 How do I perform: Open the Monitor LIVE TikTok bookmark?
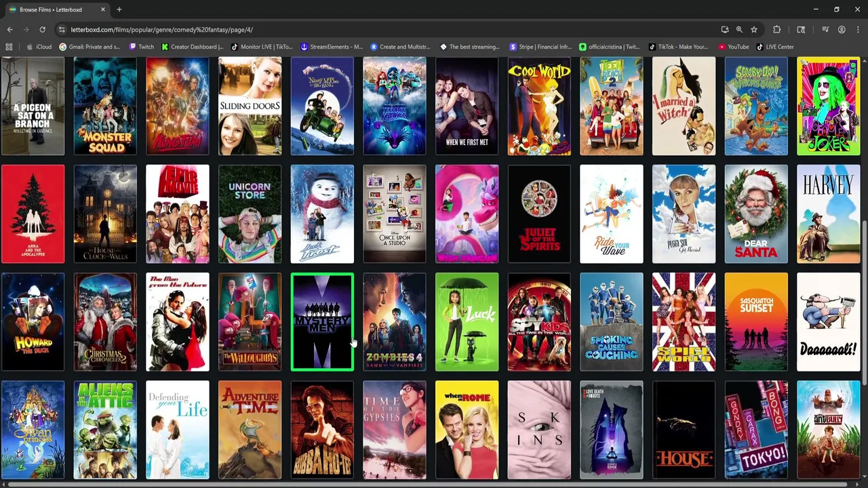point(262,47)
